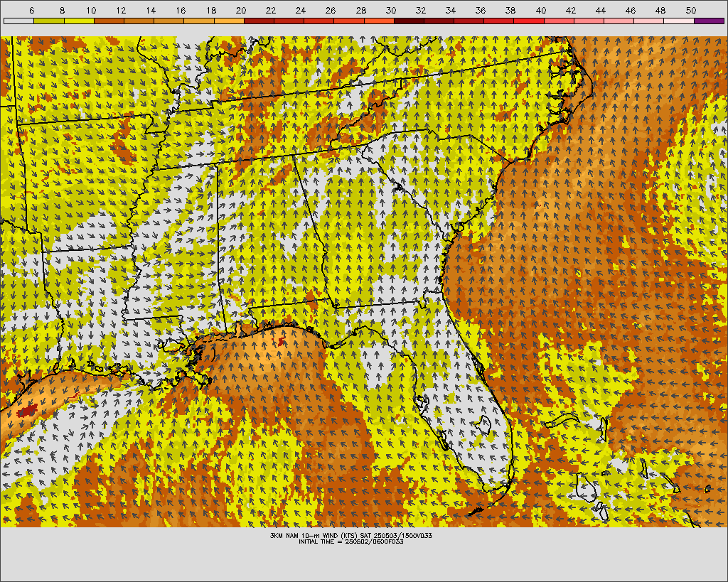Choose the legend swatch between 34 and 36

(469, 21)
